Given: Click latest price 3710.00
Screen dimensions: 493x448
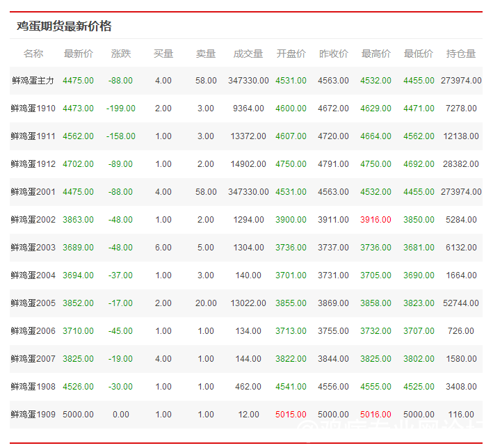Looking at the screenshot, I should pos(79,331).
